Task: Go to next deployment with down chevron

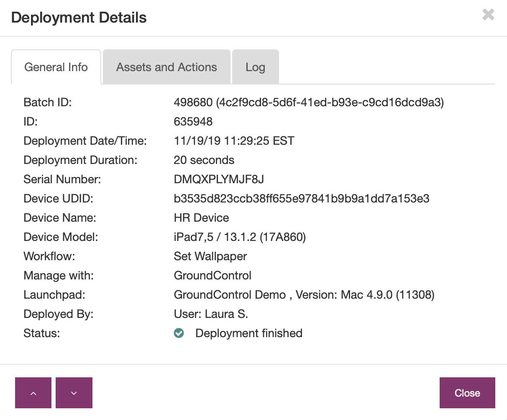Action: [74, 393]
